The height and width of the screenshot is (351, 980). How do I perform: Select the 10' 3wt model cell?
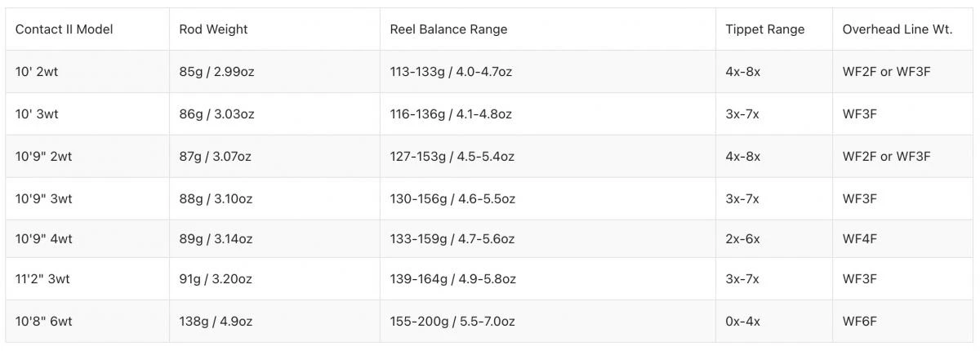37,114
